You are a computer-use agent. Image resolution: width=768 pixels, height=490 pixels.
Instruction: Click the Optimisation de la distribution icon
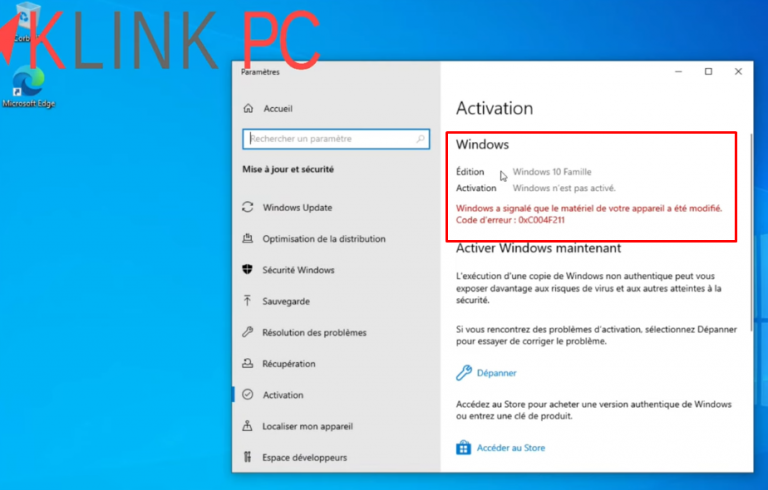tap(248, 239)
